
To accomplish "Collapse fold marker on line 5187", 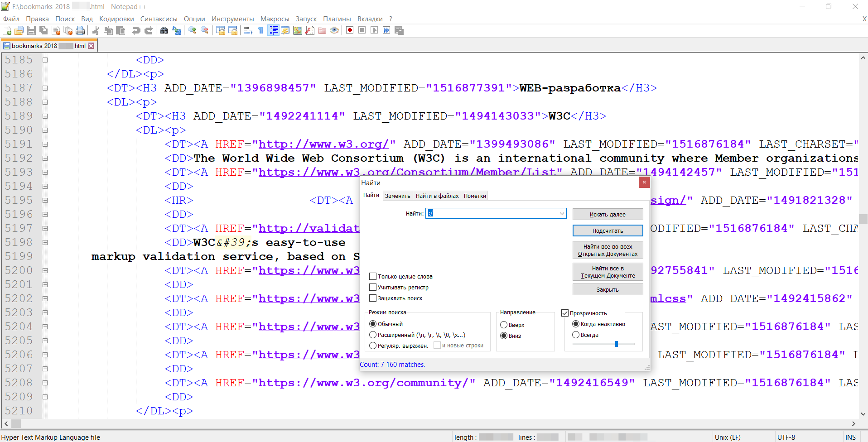I will tap(45, 88).
